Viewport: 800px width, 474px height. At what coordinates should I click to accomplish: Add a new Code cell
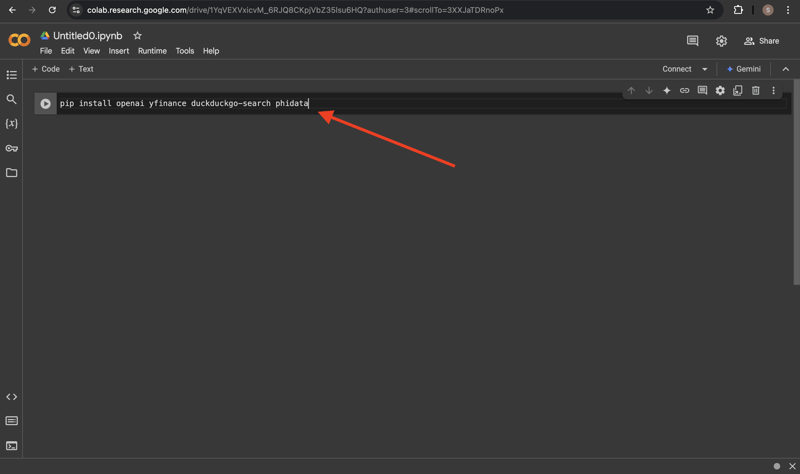pos(46,69)
